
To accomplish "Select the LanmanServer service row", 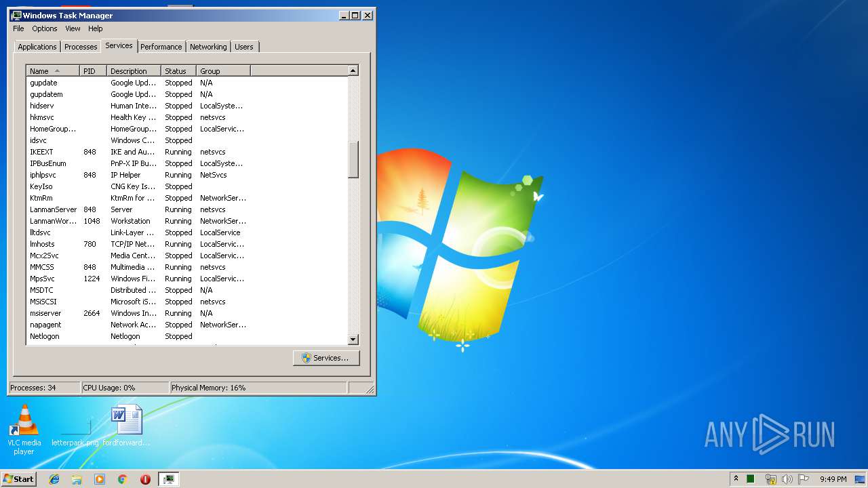I will 186,209.
